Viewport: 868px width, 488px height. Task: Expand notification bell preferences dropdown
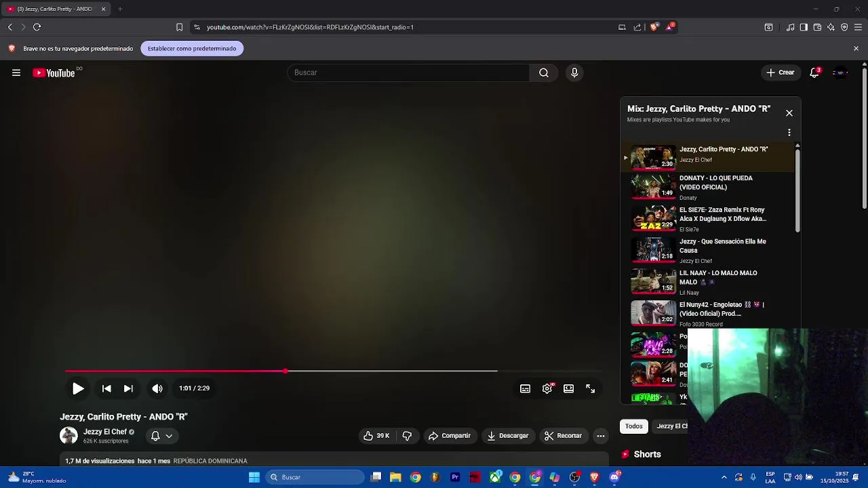pyautogui.click(x=169, y=436)
